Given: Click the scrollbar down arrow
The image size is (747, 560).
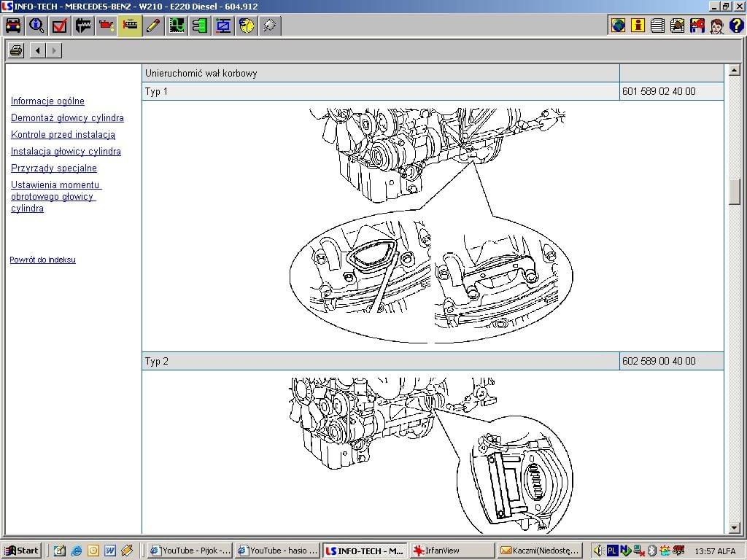Looking at the screenshot, I should [x=734, y=528].
